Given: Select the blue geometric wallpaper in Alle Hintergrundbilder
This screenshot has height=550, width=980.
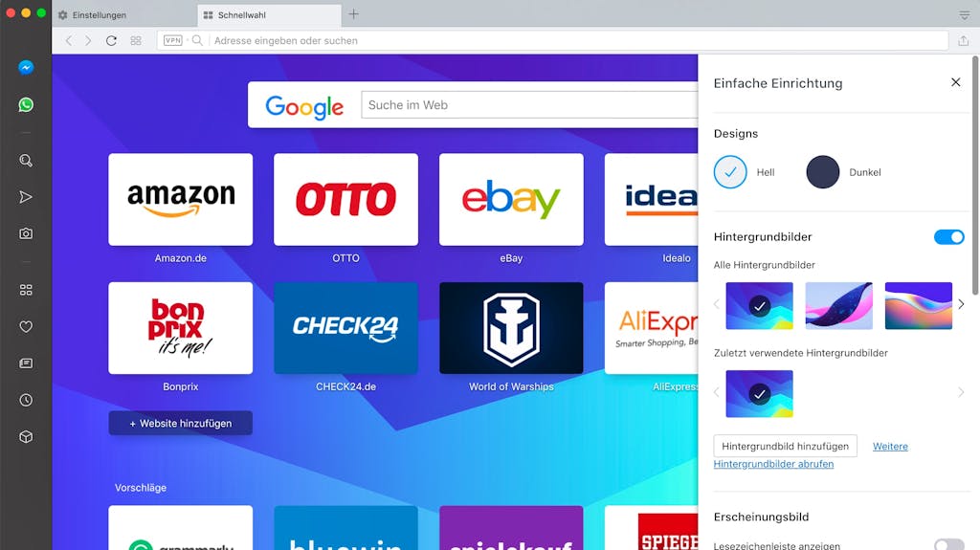Looking at the screenshot, I should coord(759,306).
